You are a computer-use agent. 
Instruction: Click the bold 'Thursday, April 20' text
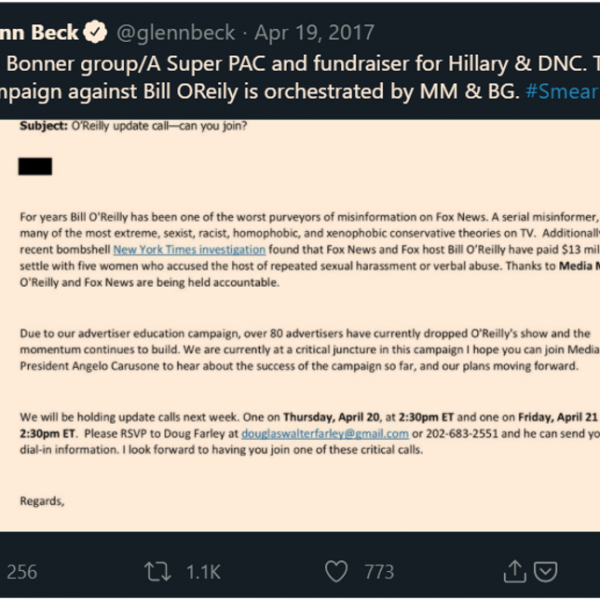pos(335,417)
